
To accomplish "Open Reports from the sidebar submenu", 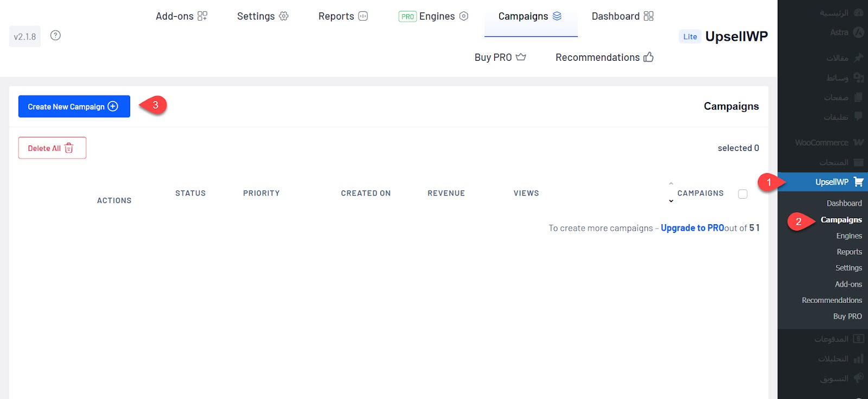I will pyautogui.click(x=849, y=252).
